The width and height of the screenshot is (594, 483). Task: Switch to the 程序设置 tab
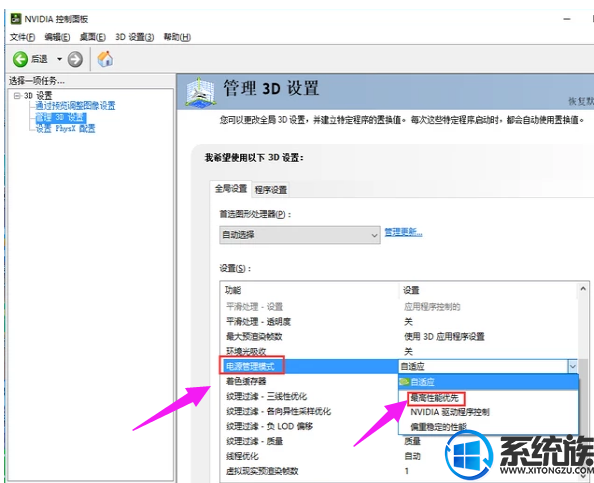(271, 190)
